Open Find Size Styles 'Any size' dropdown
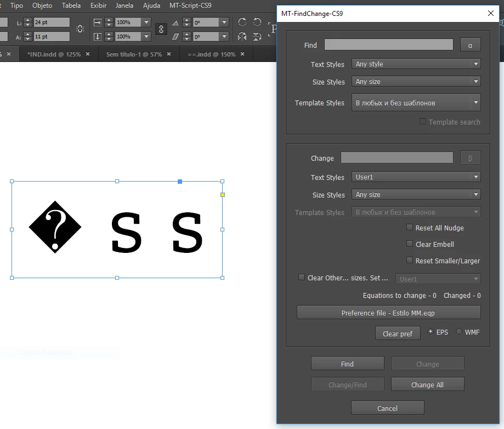504x429 pixels. coord(416,81)
